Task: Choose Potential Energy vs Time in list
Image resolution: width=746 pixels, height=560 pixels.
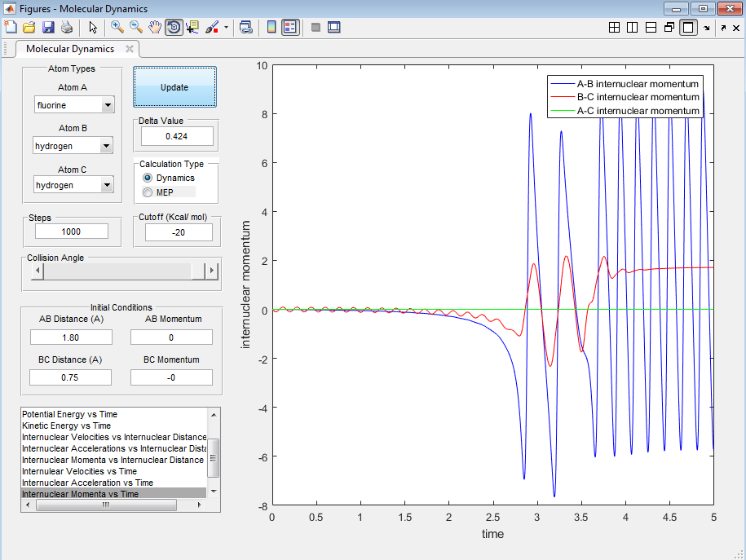Action: click(x=69, y=414)
